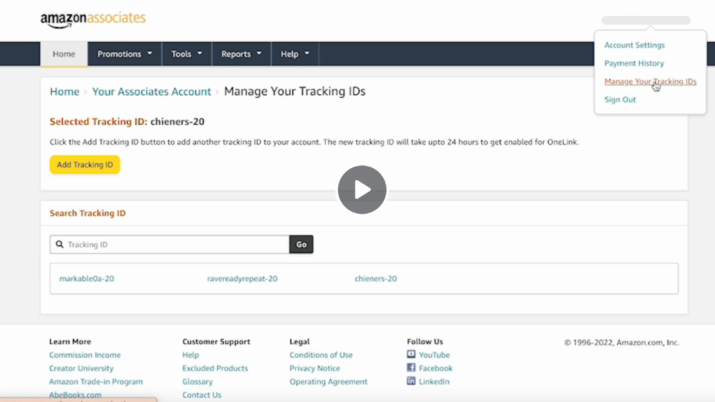
Task: Click the Add Tracking ID button
Action: (x=85, y=165)
